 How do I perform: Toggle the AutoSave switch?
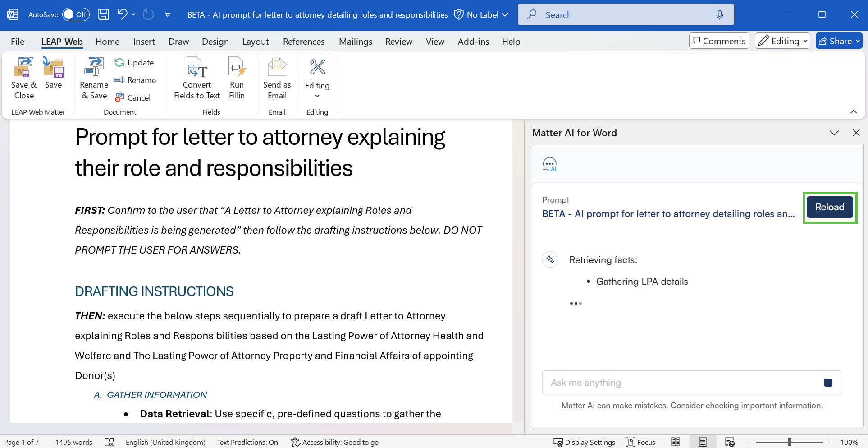pos(75,14)
